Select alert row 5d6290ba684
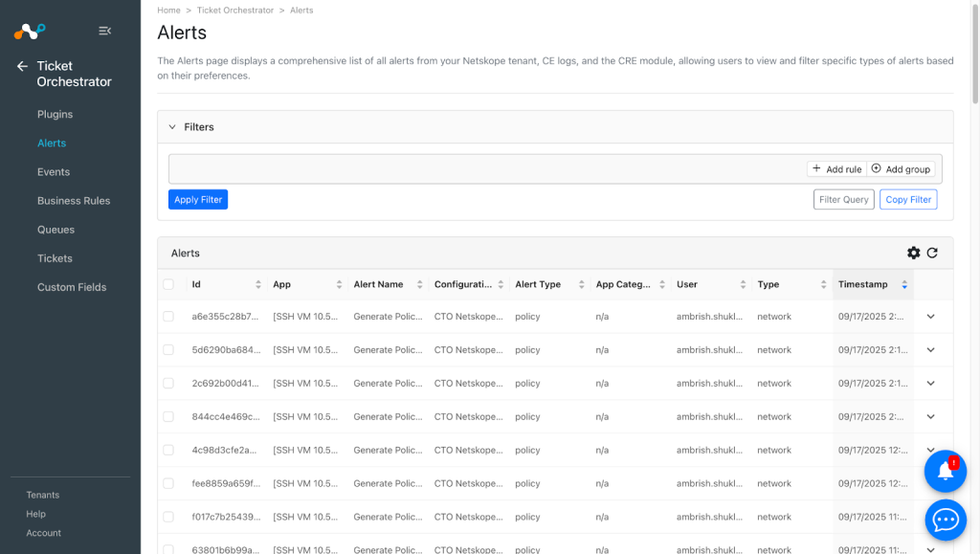The width and height of the screenshot is (980, 554). coord(168,350)
